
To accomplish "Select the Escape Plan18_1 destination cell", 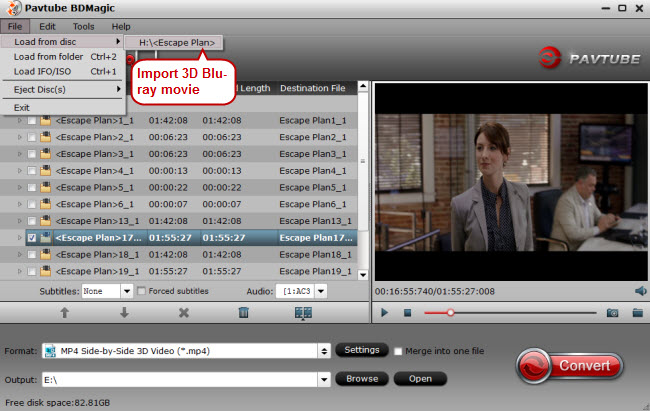I will click(x=315, y=255).
